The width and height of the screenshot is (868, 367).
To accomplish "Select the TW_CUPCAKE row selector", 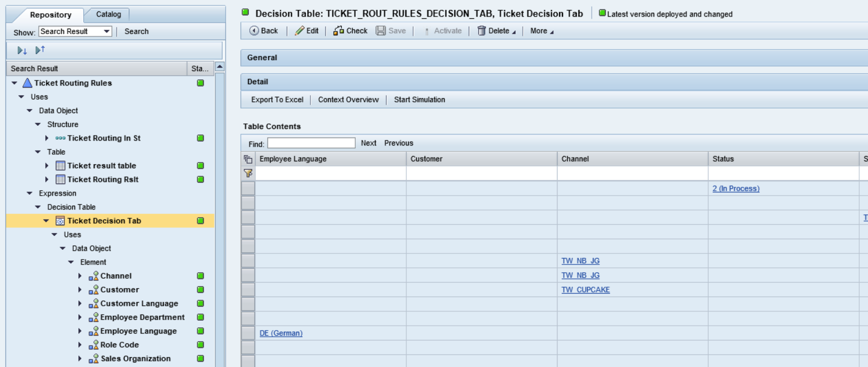I will (x=248, y=290).
